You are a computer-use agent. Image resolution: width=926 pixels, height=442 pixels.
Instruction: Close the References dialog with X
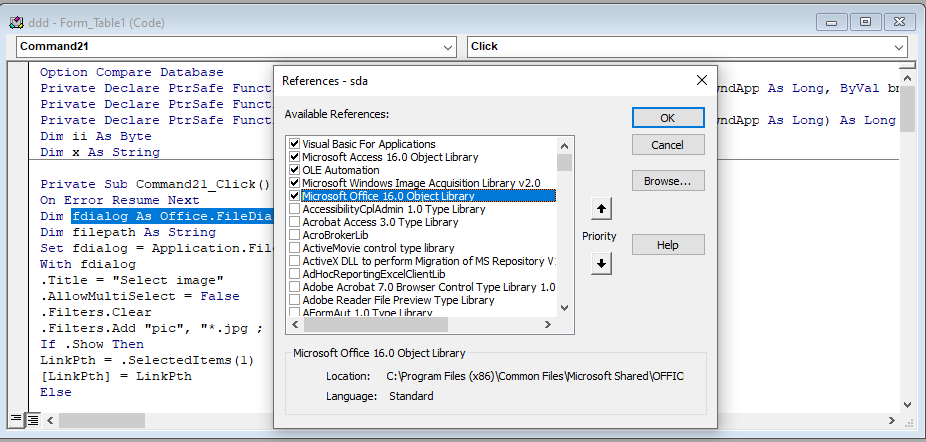coord(702,80)
